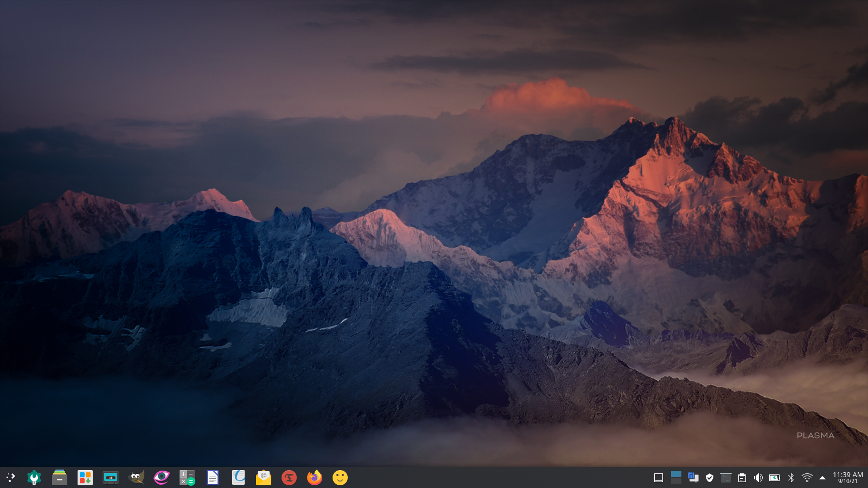Open the software store icon with colored tiles
868x488 pixels.
85,478
